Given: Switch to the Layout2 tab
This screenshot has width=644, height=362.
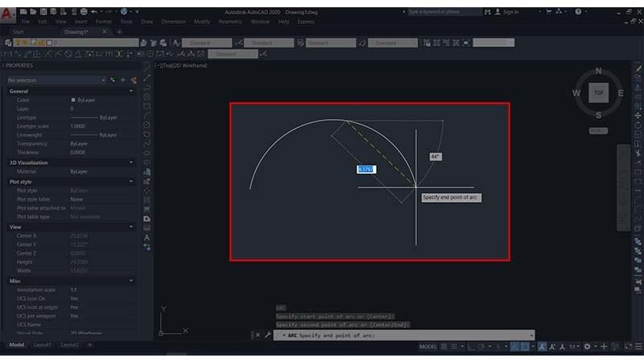Looking at the screenshot, I should tap(69, 345).
